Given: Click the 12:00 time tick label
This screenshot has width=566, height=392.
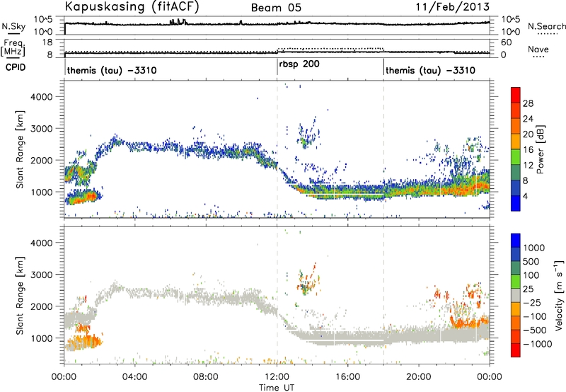Looking at the screenshot, I should (x=277, y=377).
